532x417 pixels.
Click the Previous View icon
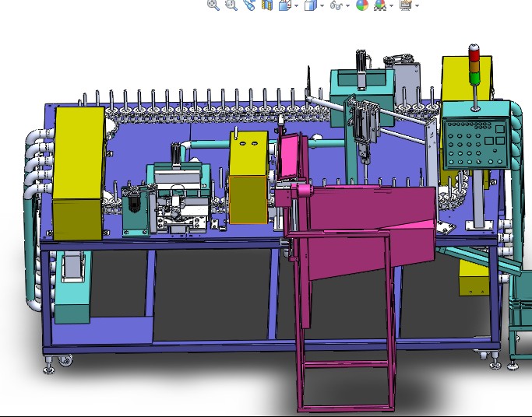(x=249, y=5)
